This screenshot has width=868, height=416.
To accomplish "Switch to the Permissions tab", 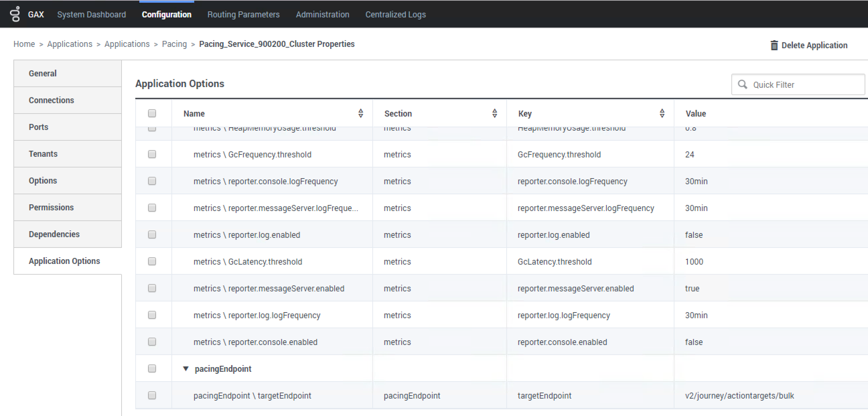I will 67,207.
